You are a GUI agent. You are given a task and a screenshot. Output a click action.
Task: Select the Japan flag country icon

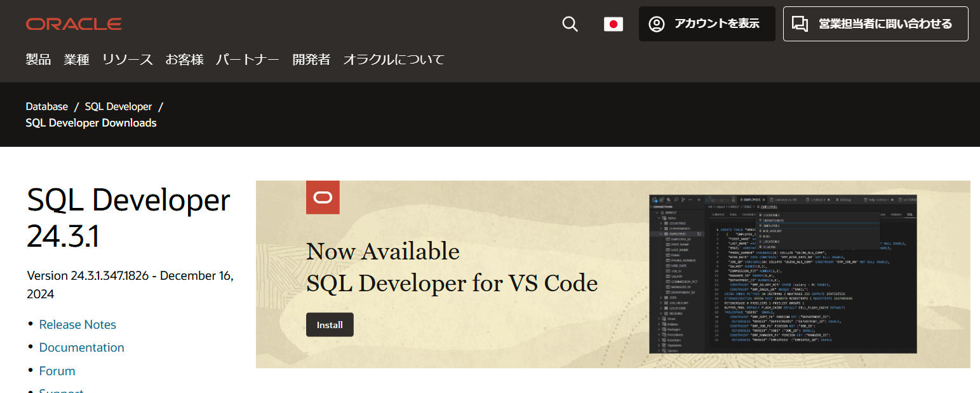pos(613,24)
